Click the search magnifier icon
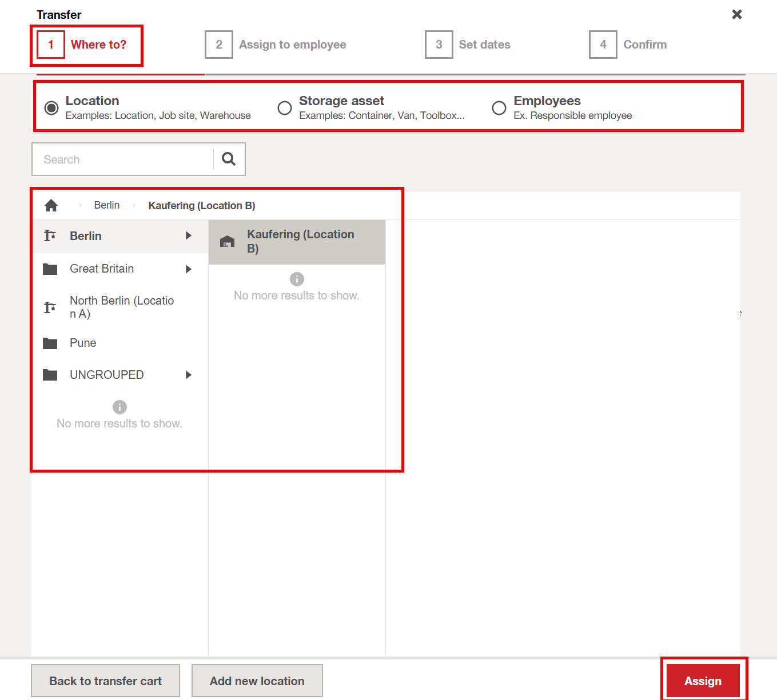Image resolution: width=777 pixels, height=700 pixels. 229,159
